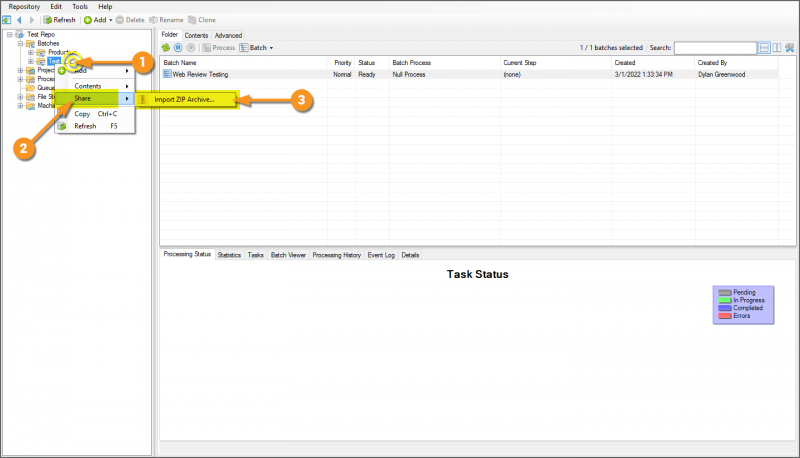Image resolution: width=800 pixels, height=458 pixels.
Task: Open the Share submenu in context menu
Action: (x=95, y=98)
